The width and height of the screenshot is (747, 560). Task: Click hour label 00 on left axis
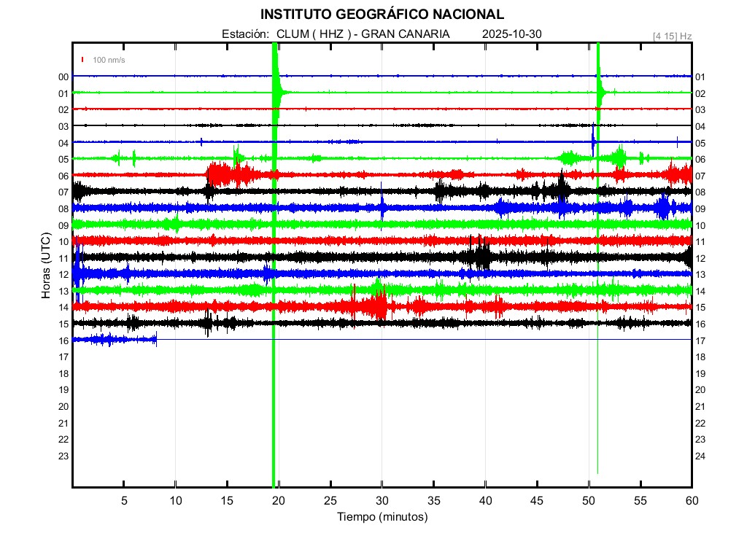tap(63, 77)
